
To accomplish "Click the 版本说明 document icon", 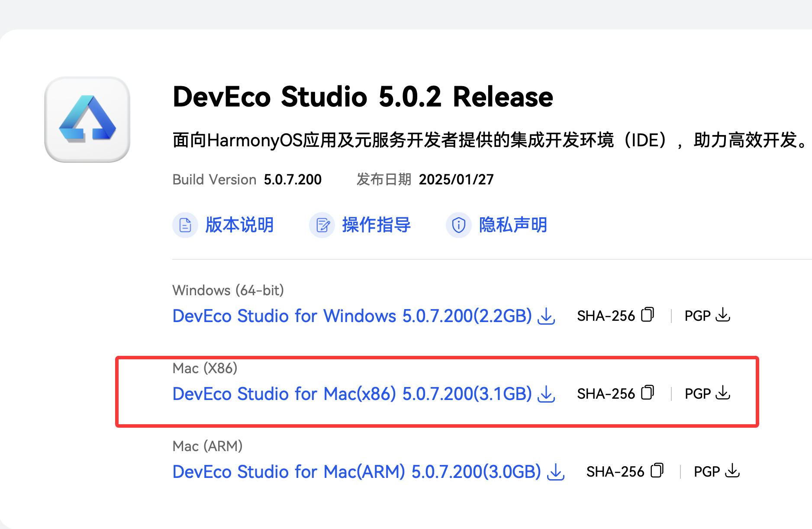I will (185, 225).
